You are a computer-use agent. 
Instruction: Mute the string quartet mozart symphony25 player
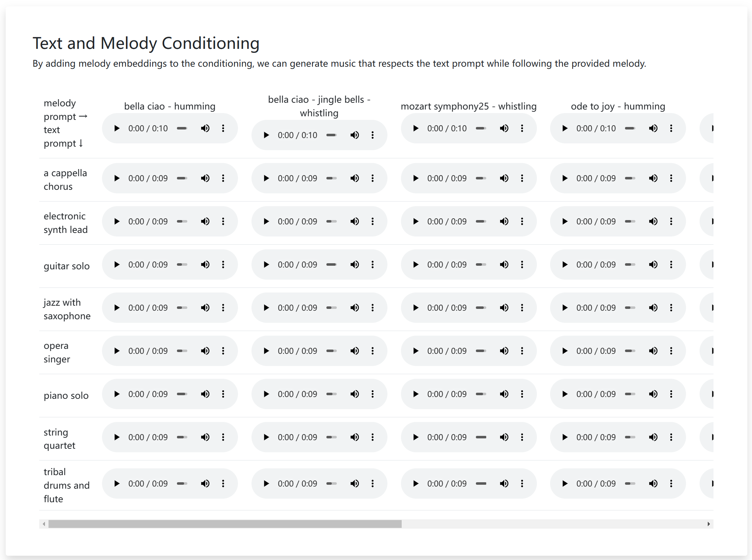point(504,437)
